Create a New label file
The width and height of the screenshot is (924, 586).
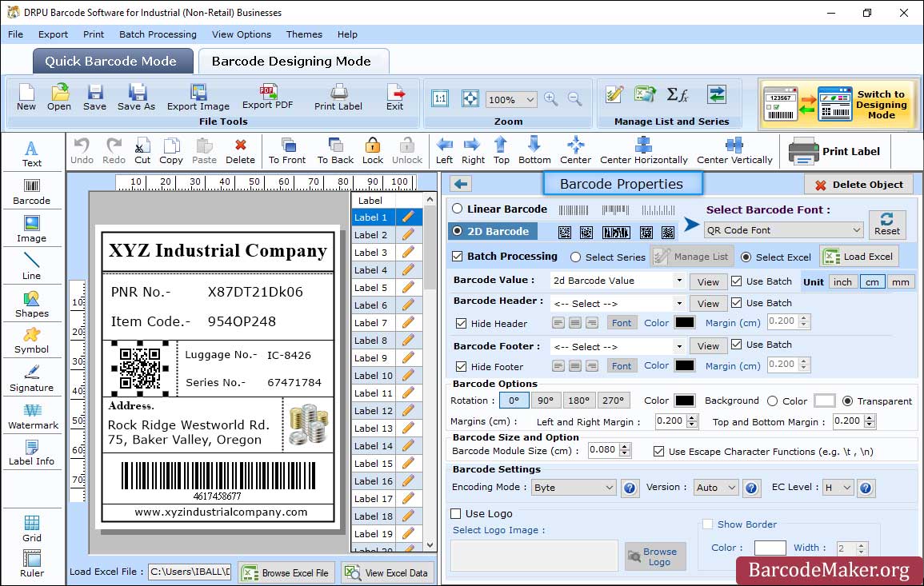pos(26,98)
